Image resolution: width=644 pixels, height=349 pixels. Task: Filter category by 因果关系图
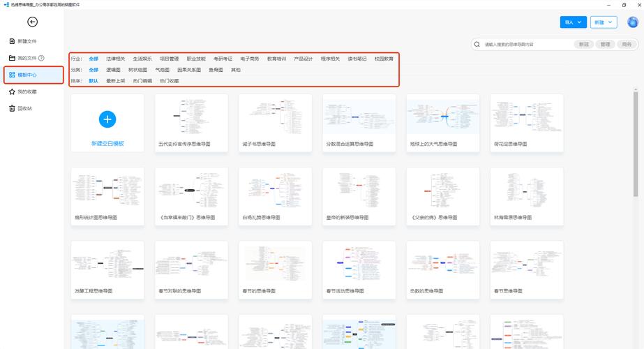coord(189,70)
